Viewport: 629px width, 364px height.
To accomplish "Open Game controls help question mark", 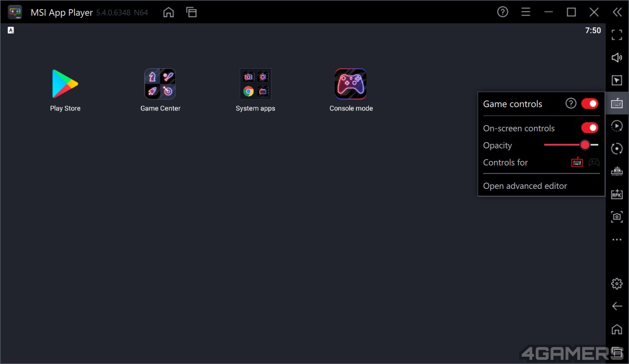I will click(571, 104).
